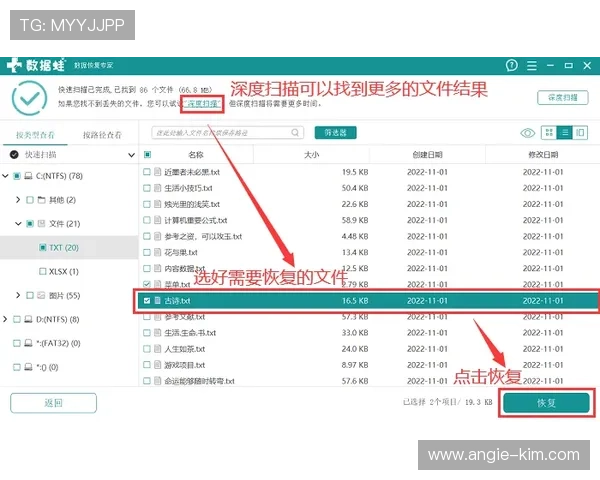Collapse the C:(NTFS) (78) tree node
600x480 pixels.
pyautogui.click(x=5, y=176)
